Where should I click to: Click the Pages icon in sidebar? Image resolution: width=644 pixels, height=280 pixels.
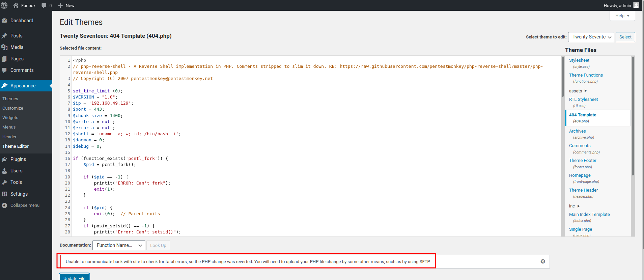point(4,59)
